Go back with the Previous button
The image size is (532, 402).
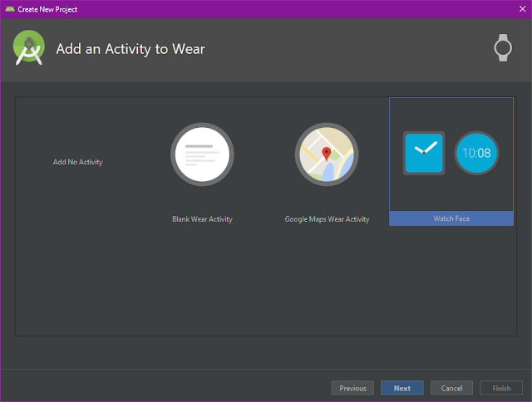coord(352,388)
